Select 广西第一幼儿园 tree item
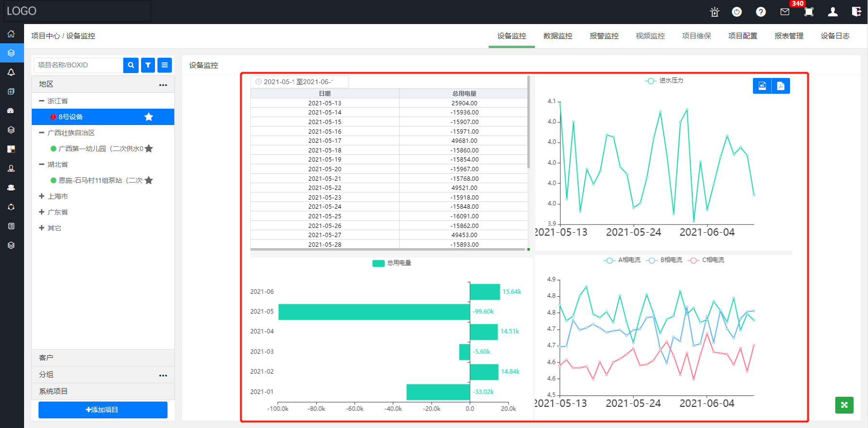 click(101, 149)
